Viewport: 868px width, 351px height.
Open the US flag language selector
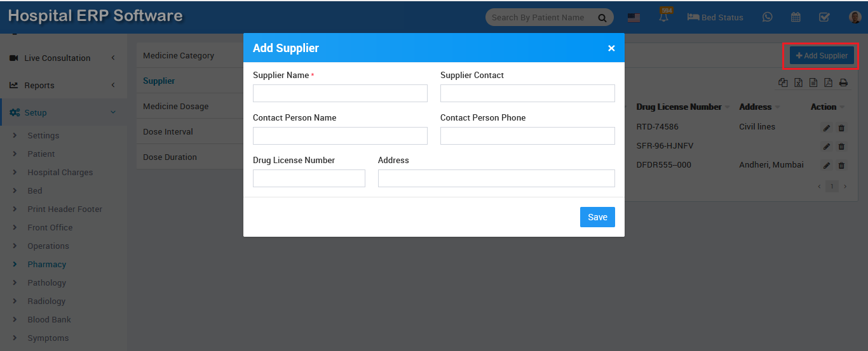point(634,18)
